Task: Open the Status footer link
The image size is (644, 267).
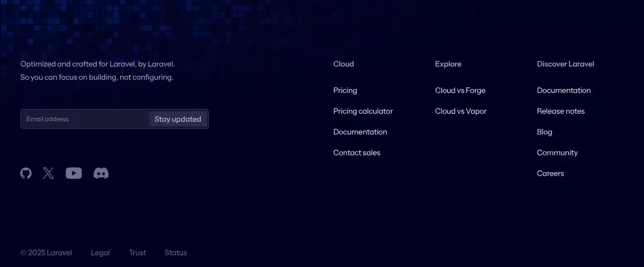Action: 176,252
